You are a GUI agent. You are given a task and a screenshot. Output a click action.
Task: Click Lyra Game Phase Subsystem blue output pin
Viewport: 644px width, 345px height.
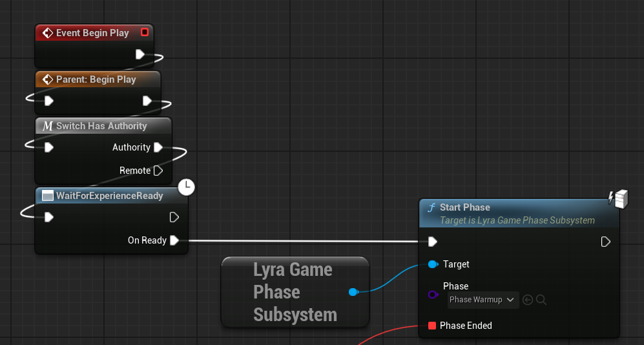pyautogui.click(x=353, y=292)
